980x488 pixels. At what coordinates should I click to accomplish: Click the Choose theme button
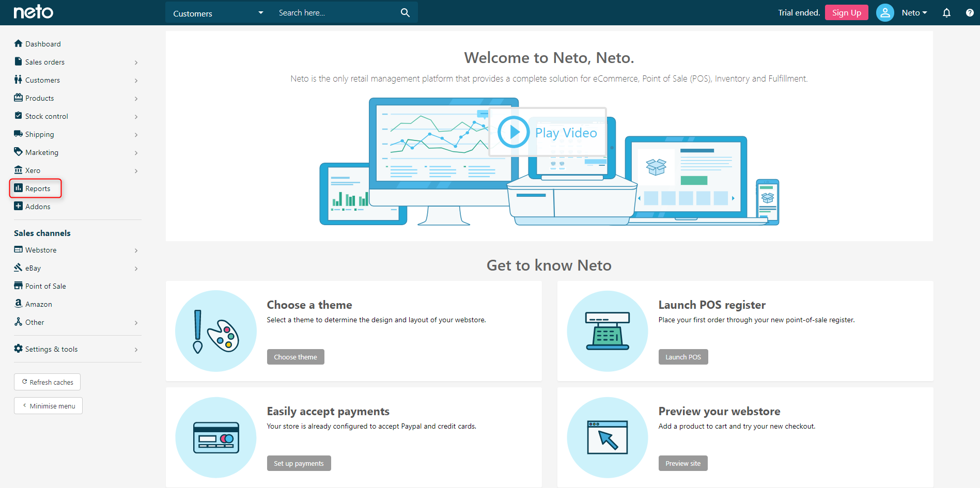[x=295, y=357]
